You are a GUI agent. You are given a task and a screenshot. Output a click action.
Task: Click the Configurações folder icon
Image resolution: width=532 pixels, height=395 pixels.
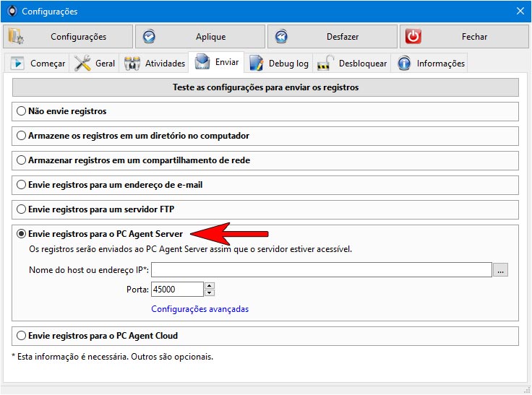click(x=16, y=36)
